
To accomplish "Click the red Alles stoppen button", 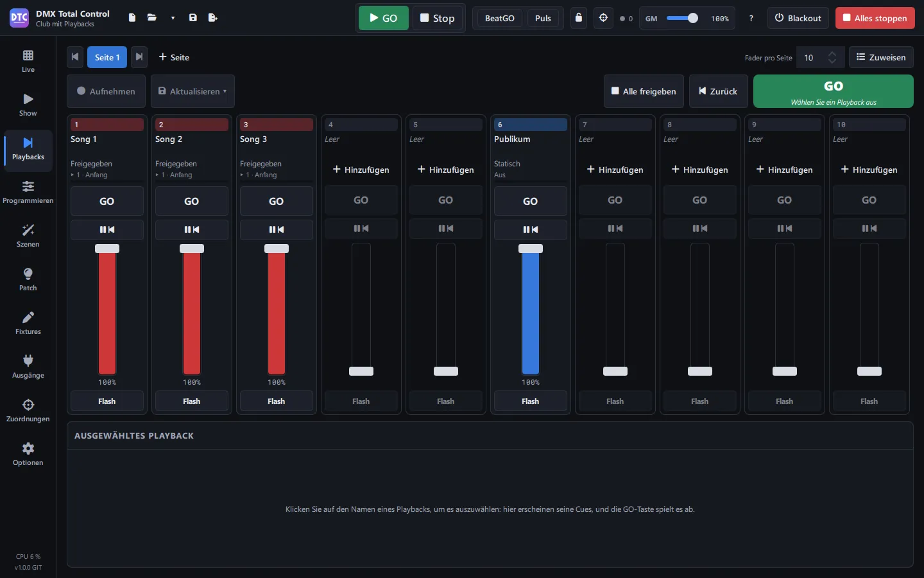I will point(875,18).
